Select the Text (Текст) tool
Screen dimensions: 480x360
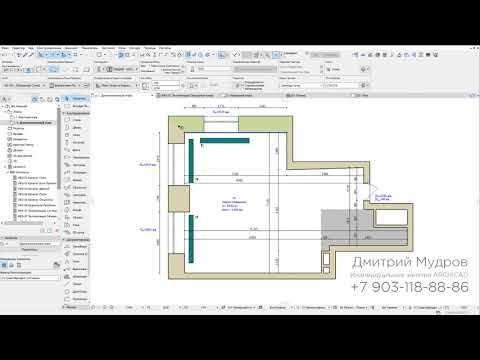[76, 262]
